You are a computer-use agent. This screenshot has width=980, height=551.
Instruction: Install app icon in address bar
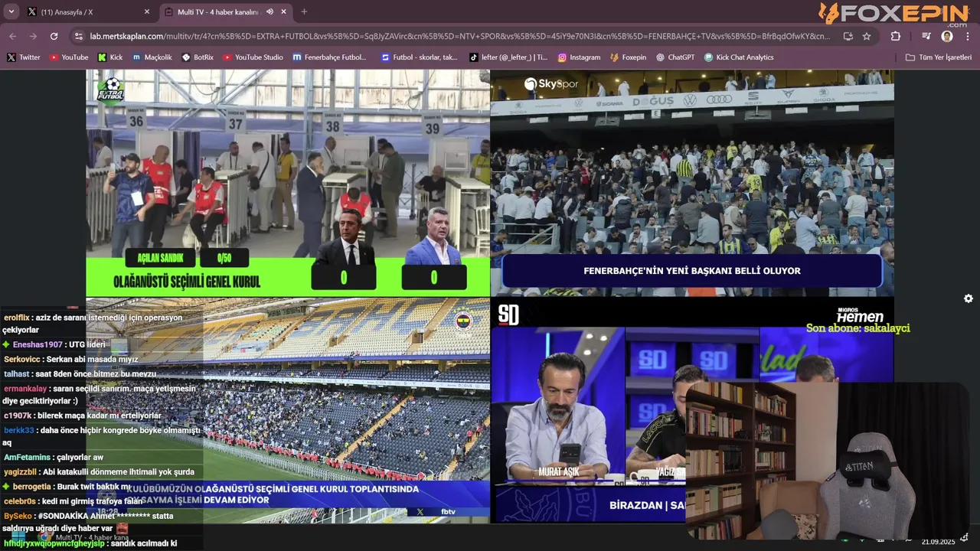pos(848,36)
